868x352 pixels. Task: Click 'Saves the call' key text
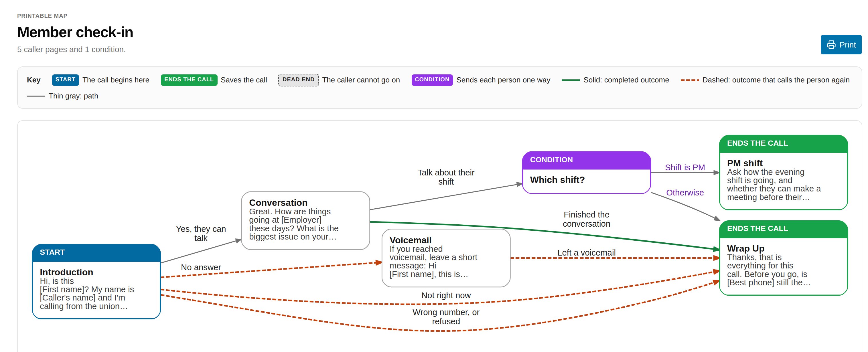244,80
